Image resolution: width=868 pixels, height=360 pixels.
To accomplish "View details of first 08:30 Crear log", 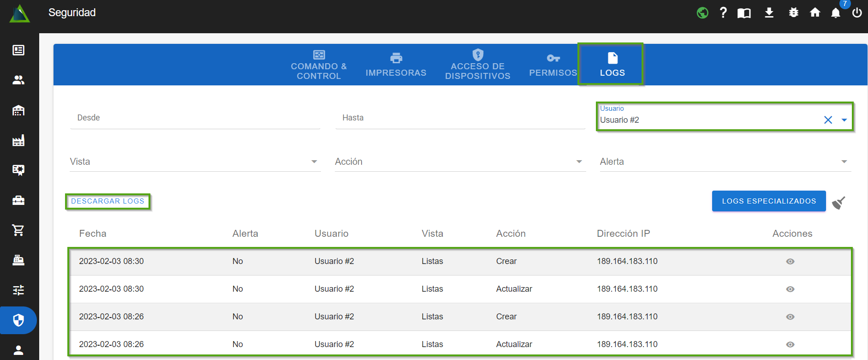I will 790,262.
